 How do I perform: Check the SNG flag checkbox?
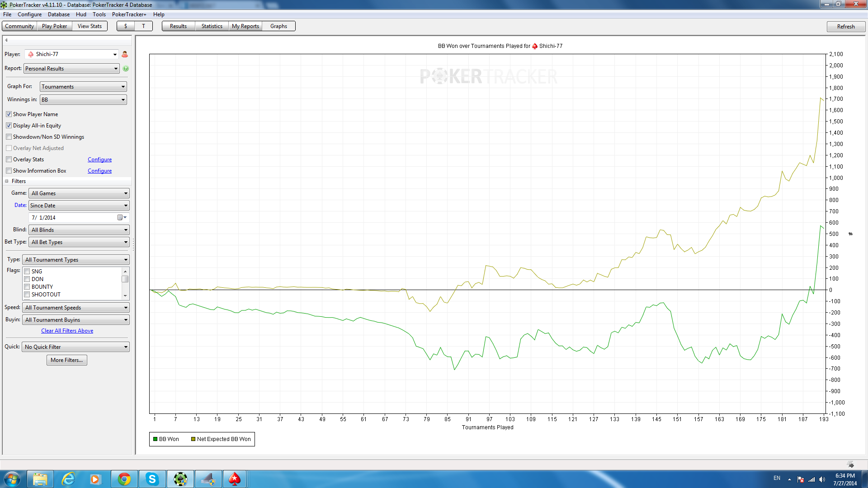click(27, 272)
